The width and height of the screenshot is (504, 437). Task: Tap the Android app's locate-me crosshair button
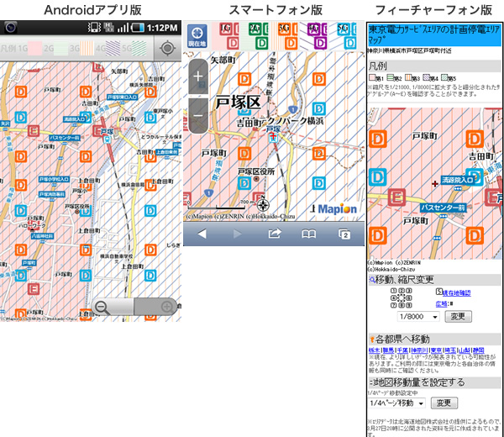click(167, 48)
